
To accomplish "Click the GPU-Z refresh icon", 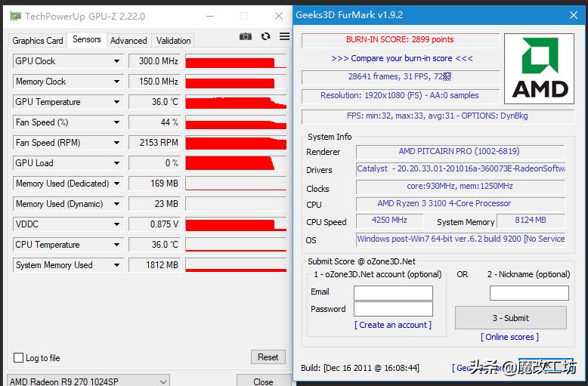I will pyautogui.click(x=265, y=36).
